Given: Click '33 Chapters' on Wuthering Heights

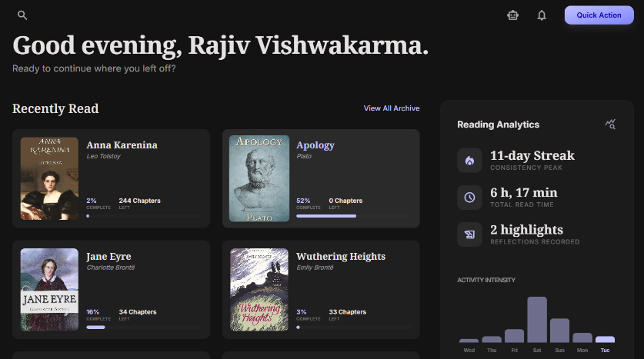Looking at the screenshot, I should (348, 312).
